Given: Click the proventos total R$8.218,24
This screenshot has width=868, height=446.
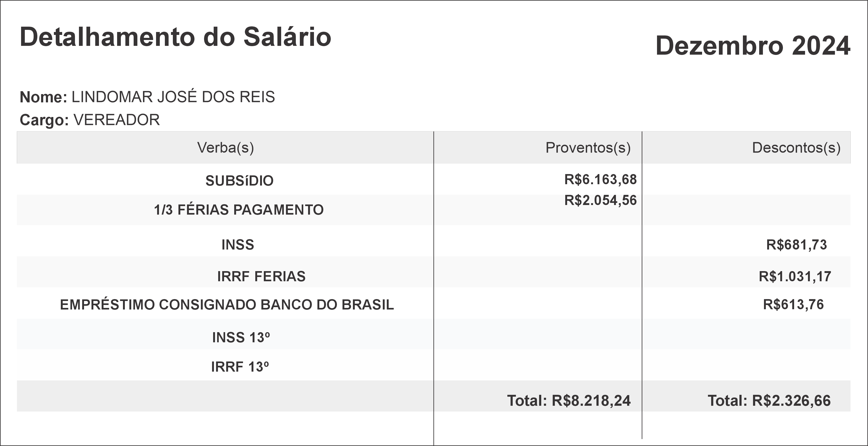Looking at the screenshot, I should tap(569, 400).
